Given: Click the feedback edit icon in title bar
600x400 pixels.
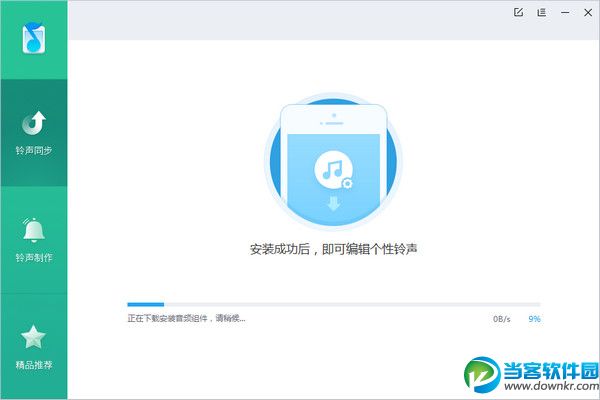Looking at the screenshot, I should click(x=518, y=13).
